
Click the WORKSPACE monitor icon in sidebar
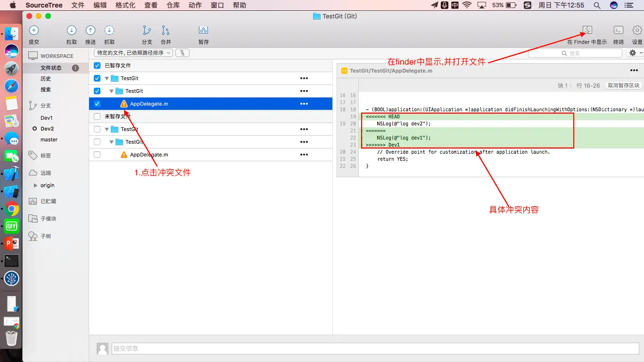33,56
